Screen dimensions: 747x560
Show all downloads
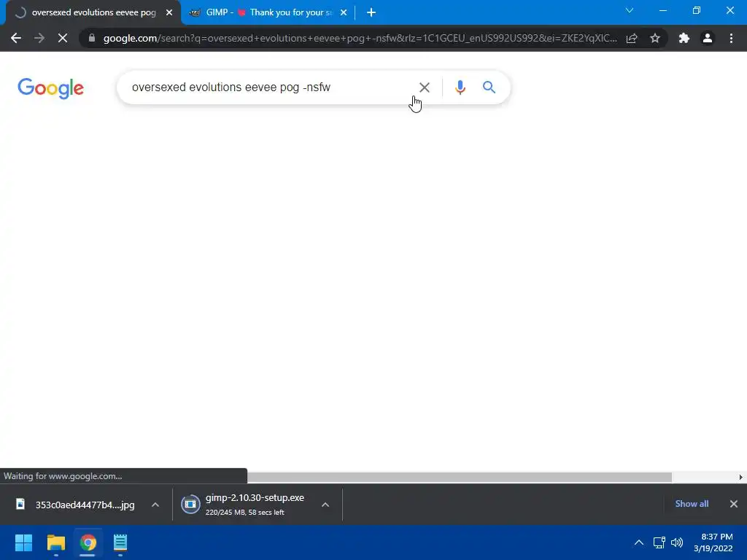click(x=692, y=504)
